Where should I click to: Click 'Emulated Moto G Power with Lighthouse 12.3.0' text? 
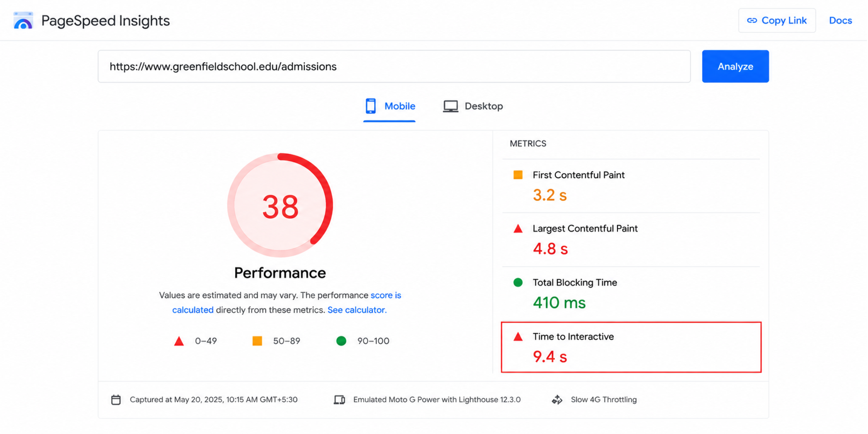click(437, 400)
